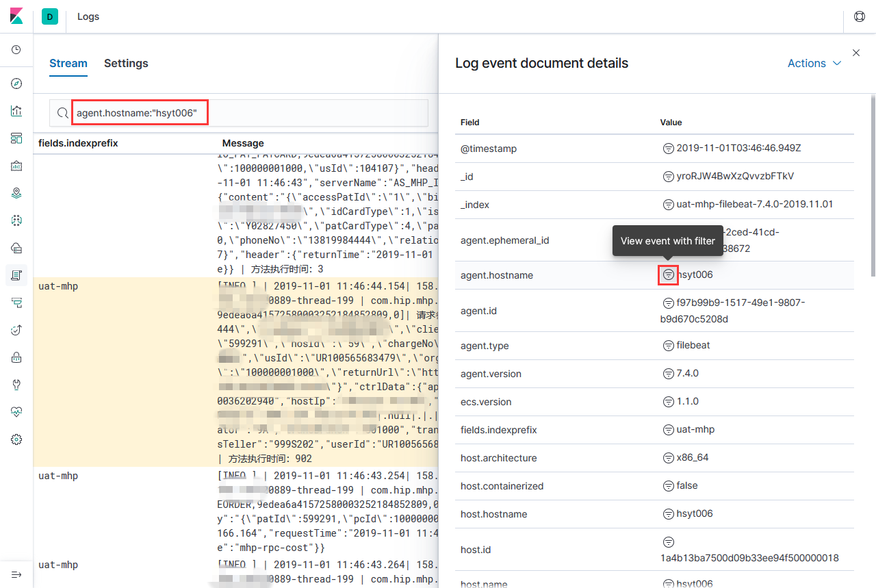876x588 pixels.
Task: Click the timestamp value 2019-11-01T03:46:46.949Z
Action: 737,149
